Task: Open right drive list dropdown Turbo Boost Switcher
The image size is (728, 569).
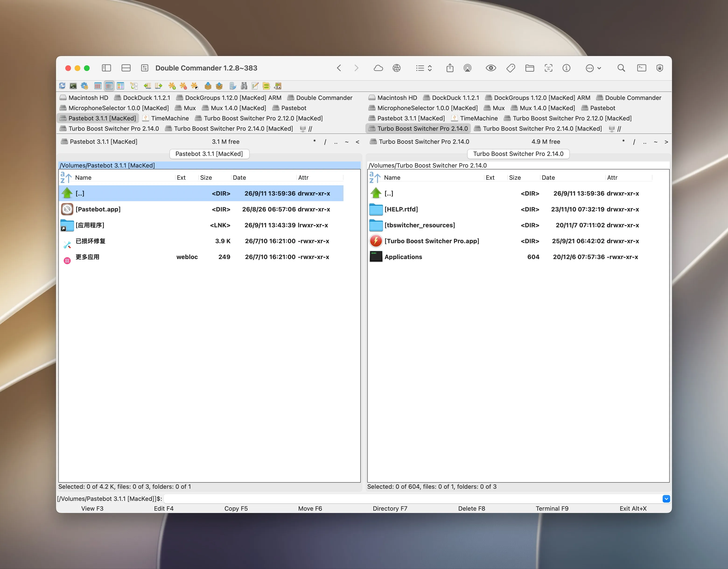Action: point(419,142)
